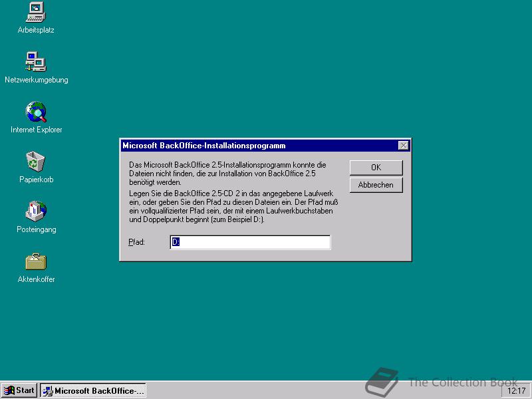Click the dialog title bar text

(204, 146)
